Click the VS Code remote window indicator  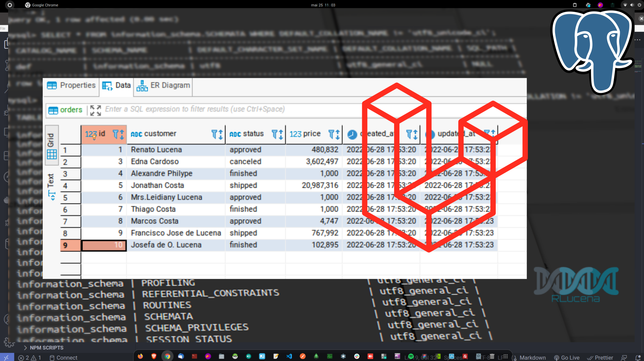(7, 358)
